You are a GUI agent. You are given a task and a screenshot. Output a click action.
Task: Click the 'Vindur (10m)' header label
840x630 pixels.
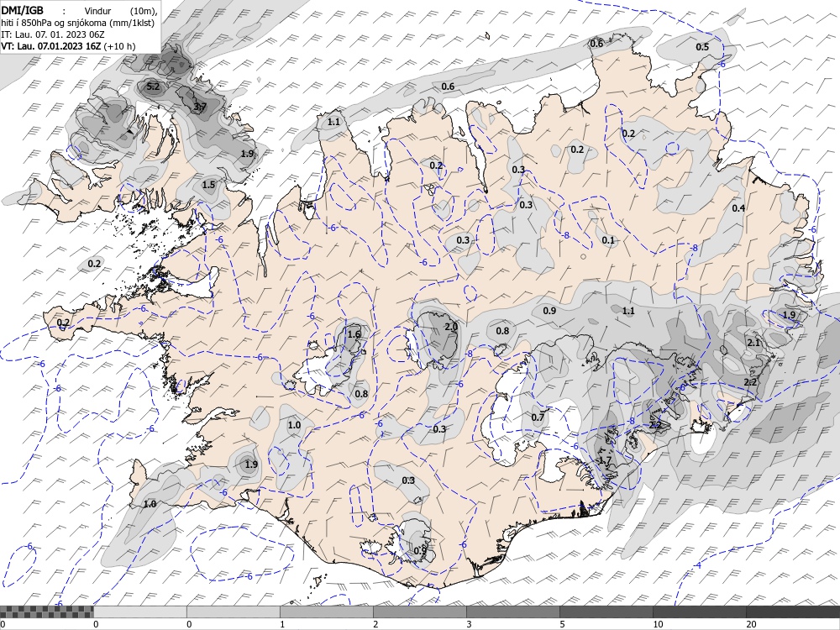(x=122, y=11)
